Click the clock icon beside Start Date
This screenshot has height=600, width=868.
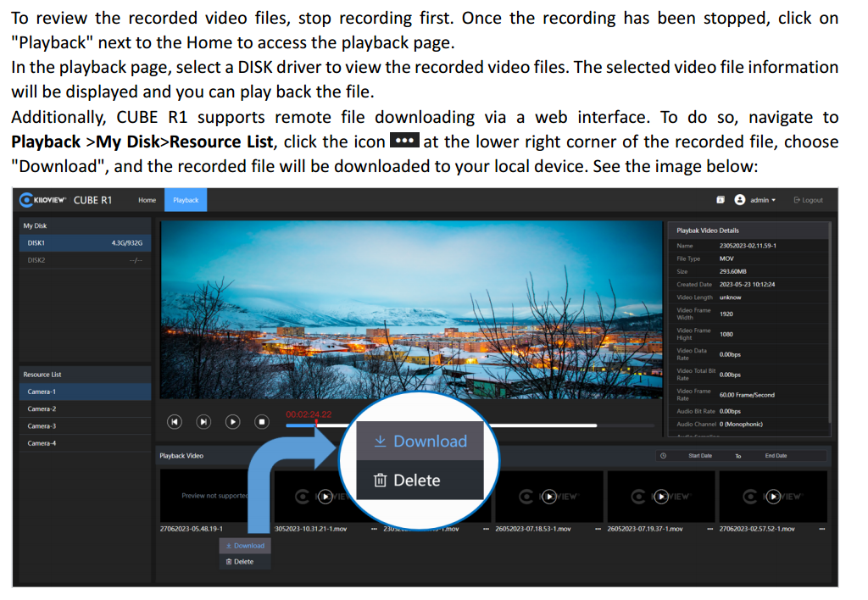(x=663, y=456)
